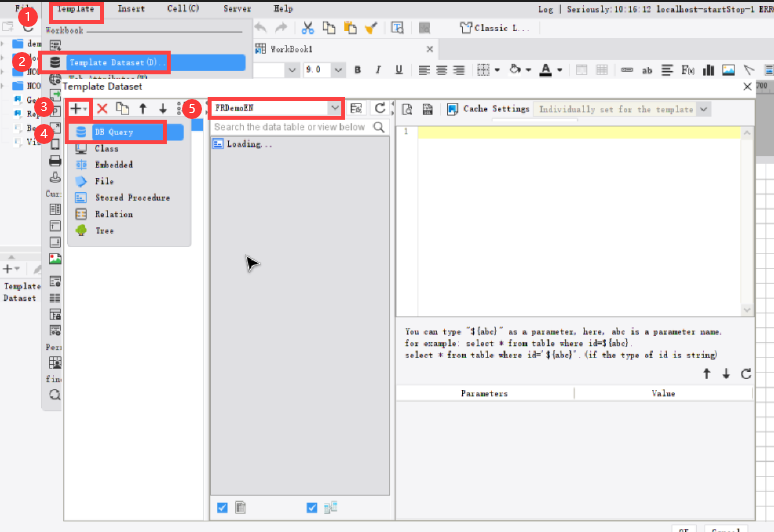The height and width of the screenshot is (532, 774).
Task: Click the Cut scissors icon
Action: pos(308,28)
